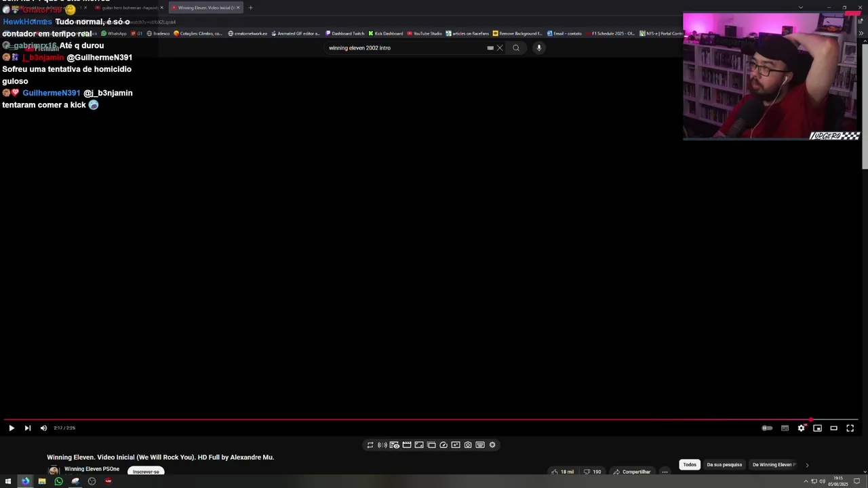Switch to the guitar hero bohemian rhapsody tab

(x=129, y=7)
